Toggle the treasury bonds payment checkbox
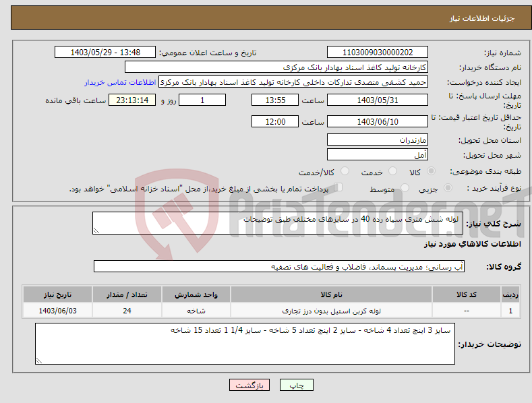 click(x=338, y=187)
